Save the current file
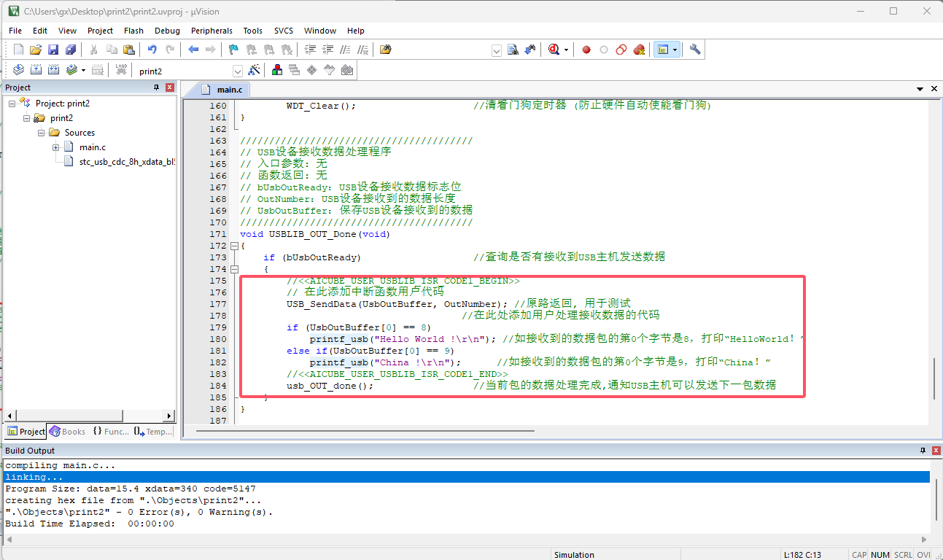The image size is (943, 560). click(53, 50)
